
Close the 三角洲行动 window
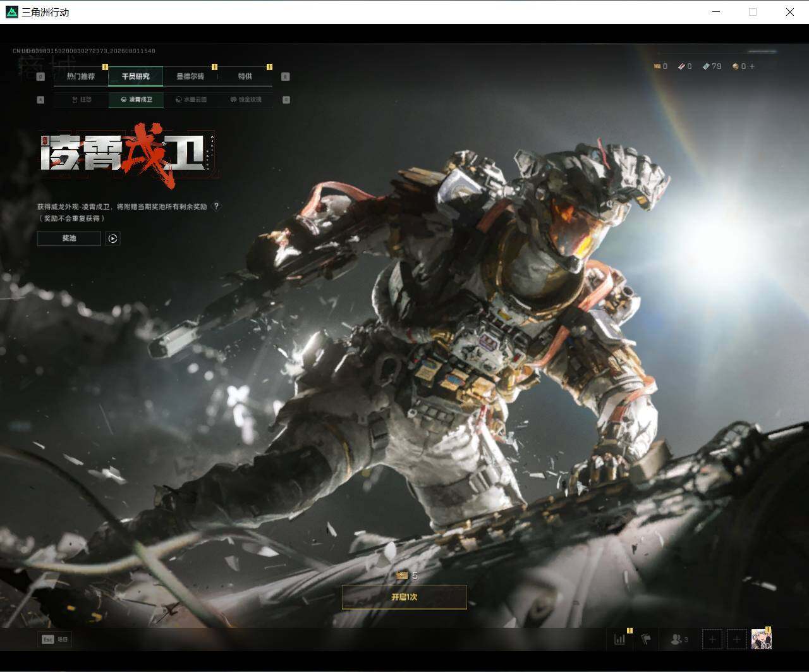point(790,12)
